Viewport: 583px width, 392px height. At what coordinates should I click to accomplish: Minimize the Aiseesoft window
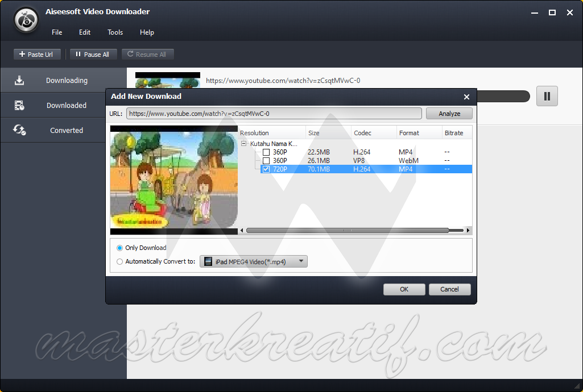pyautogui.click(x=535, y=12)
